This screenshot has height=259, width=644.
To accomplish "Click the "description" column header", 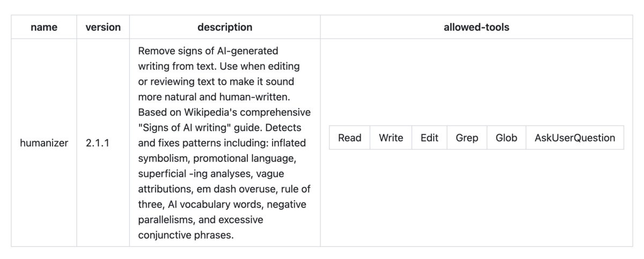I will (225, 27).
